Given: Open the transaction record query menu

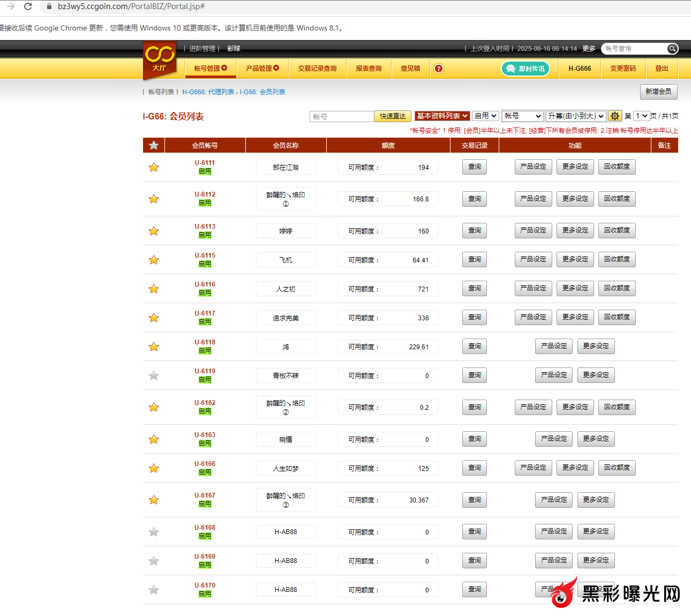Looking at the screenshot, I should click(x=317, y=69).
